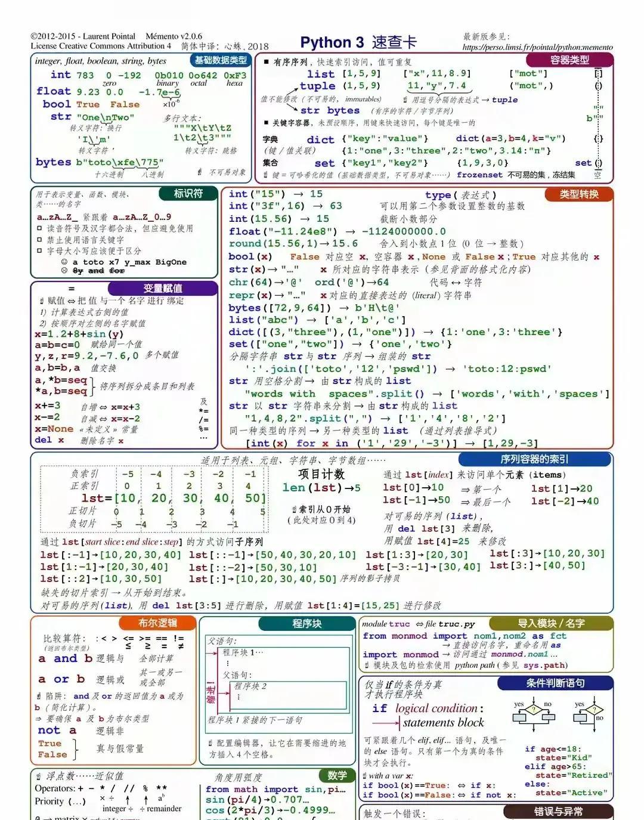Click the state="Retired" code line
644x820 pixels.
click(x=574, y=775)
